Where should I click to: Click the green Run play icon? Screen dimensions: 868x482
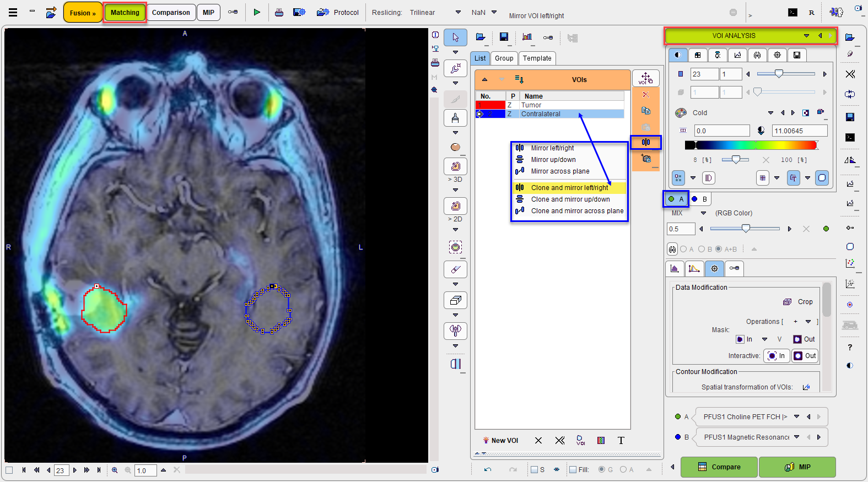[257, 12]
